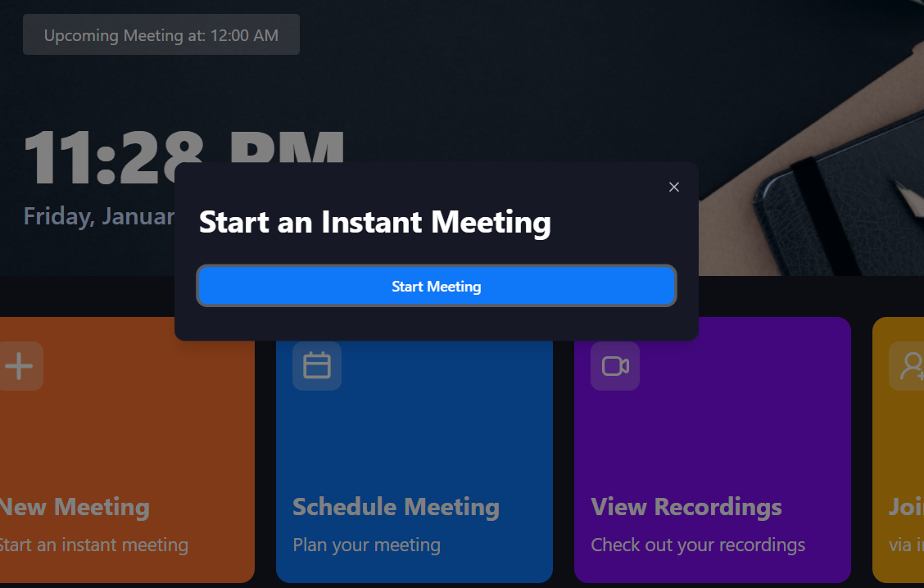Click the 'Start an instant meeting' subtitle text
The image size is (924, 588).
pyautogui.click(x=93, y=545)
